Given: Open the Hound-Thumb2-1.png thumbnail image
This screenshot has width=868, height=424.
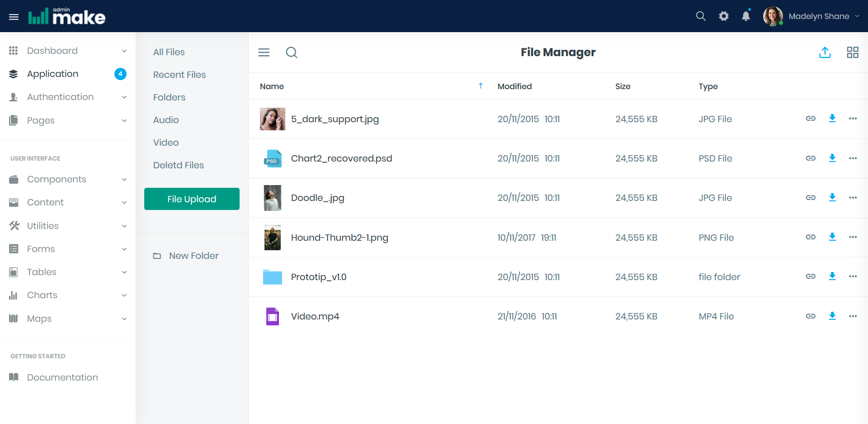Looking at the screenshot, I should click(273, 238).
